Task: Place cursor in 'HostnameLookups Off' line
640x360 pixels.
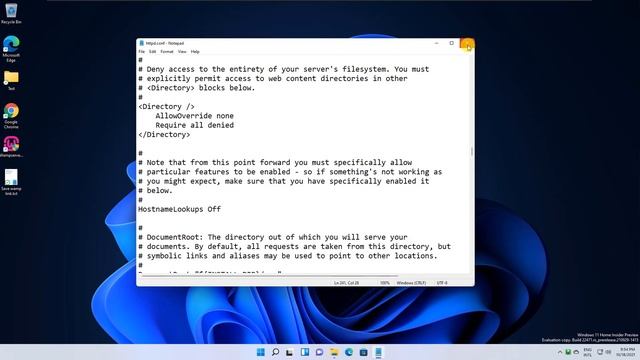Action: click(x=179, y=209)
